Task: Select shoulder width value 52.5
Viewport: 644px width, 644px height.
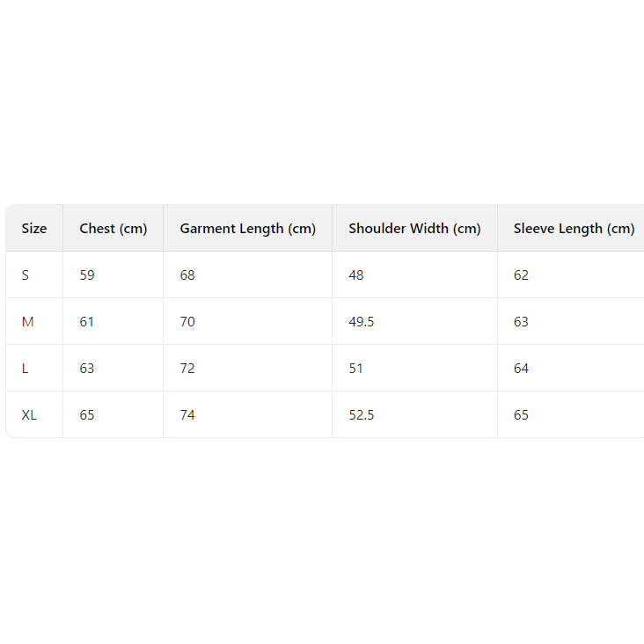Action: (362, 415)
